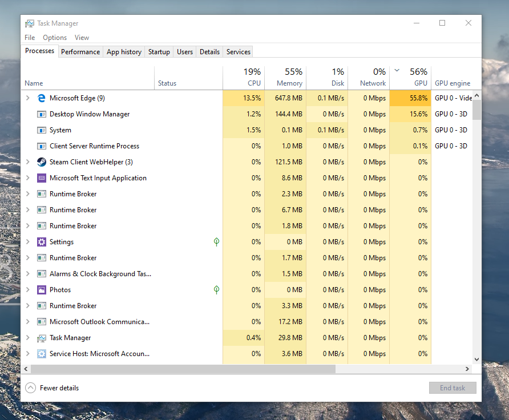Select the 13.5% CPU value for Edge
Viewport: 509px width, 420px height.
(x=244, y=98)
